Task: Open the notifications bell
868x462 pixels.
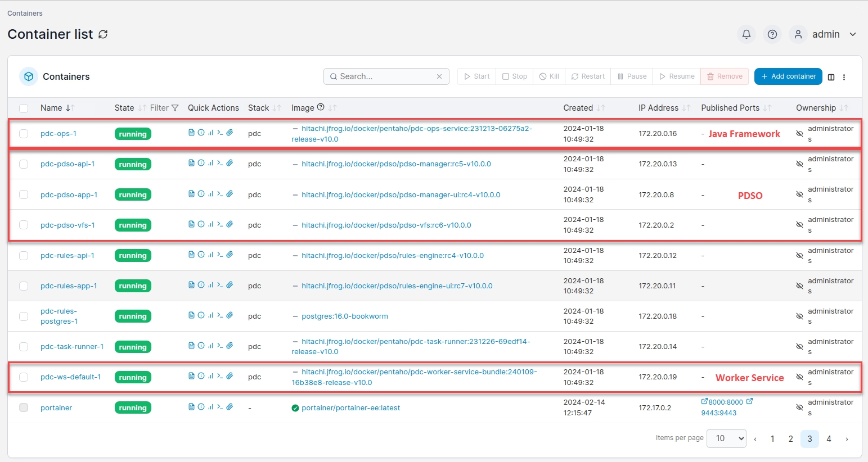Action: click(746, 34)
